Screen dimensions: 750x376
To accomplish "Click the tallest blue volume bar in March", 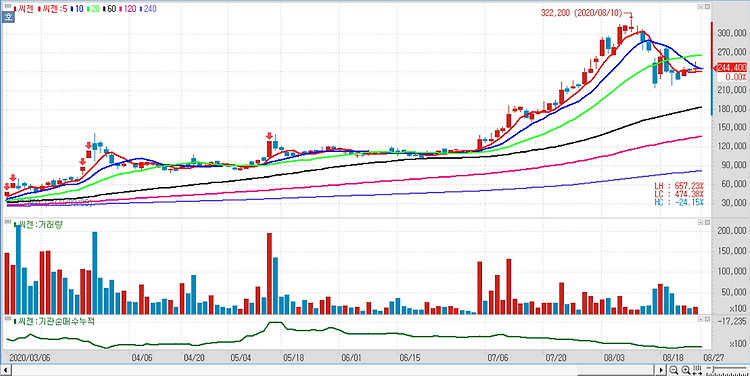I will tap(18, 269).
